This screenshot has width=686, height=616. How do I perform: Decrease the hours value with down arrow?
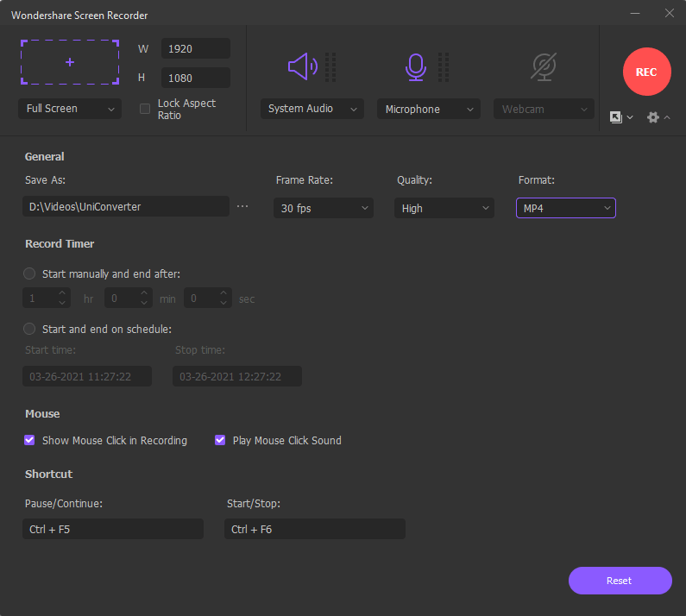[62, 303]
